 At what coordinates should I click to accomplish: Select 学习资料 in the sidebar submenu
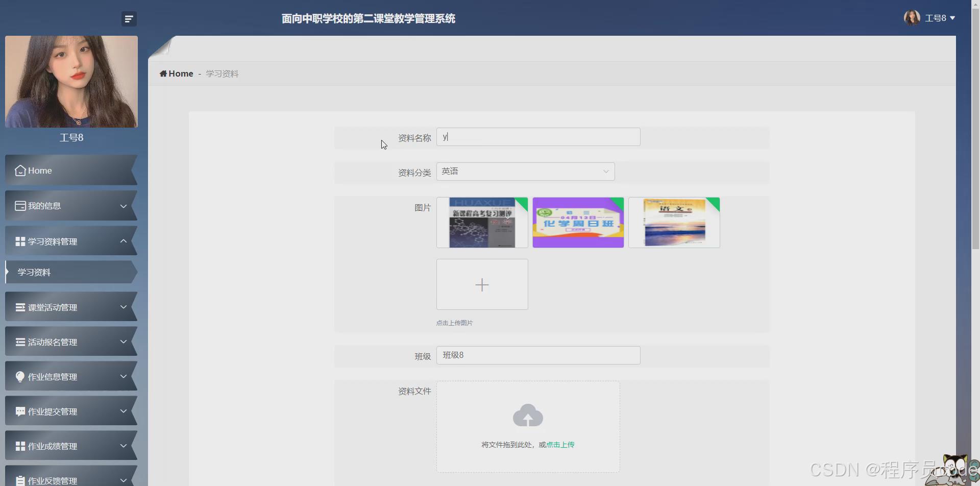[34, 272]
